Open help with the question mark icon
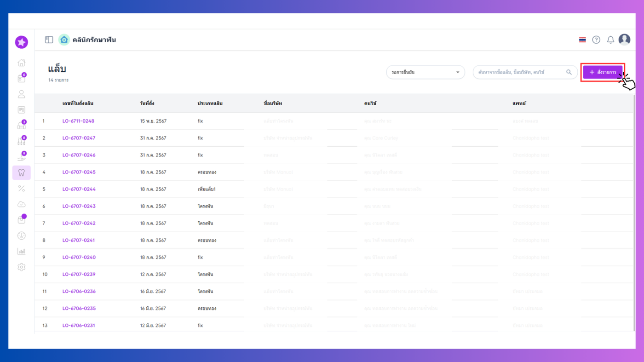 (596, 40)
